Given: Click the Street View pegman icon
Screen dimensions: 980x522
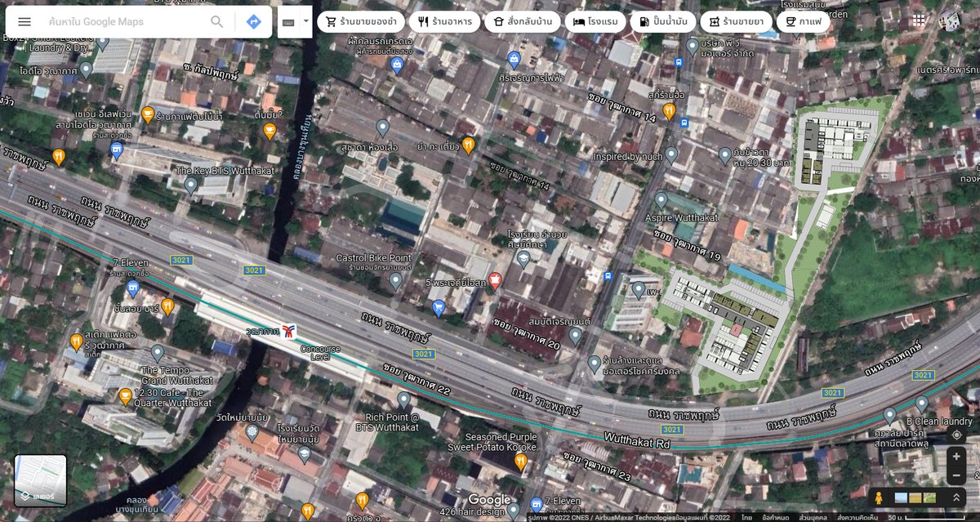Looking at the screenshot, I should (x=877, y=497).
